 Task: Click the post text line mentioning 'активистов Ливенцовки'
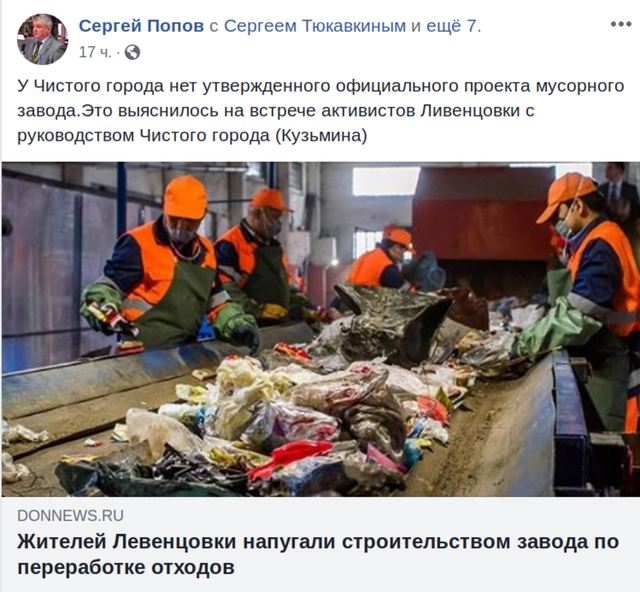point(276,111)
